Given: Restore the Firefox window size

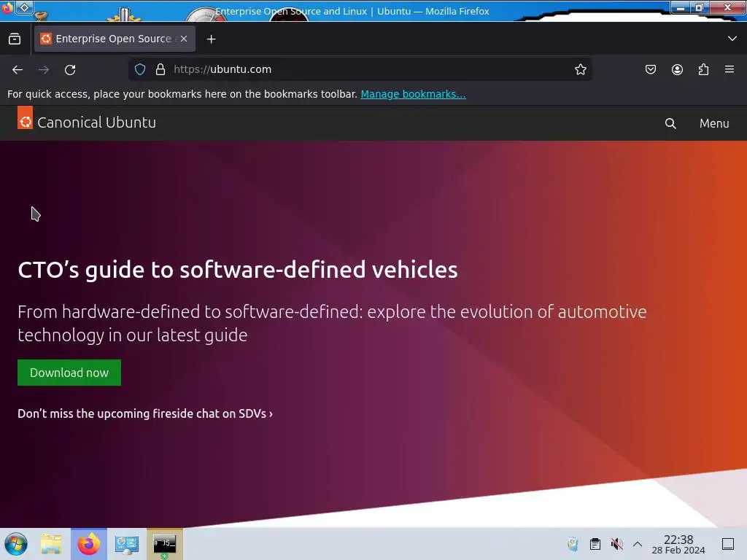Looking at the screenshot, I should [699, 7].
